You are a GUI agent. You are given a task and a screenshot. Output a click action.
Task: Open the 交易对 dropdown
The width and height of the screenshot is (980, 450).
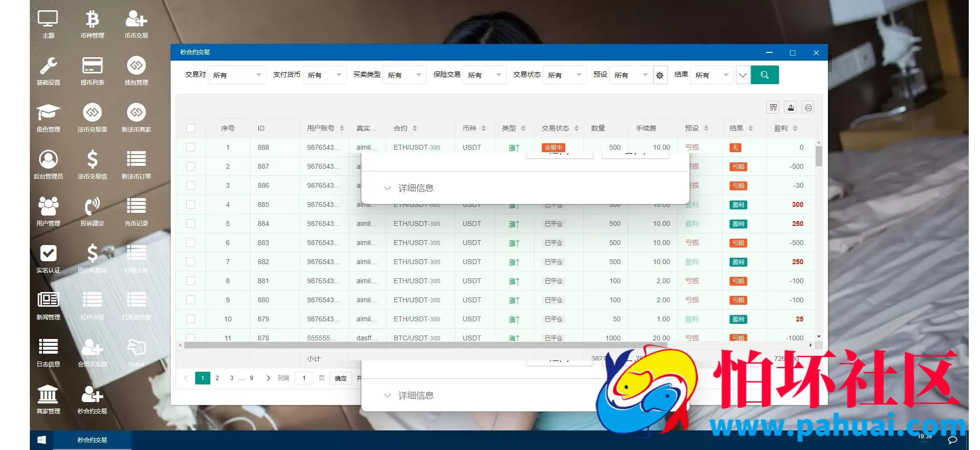click(237, 75)
